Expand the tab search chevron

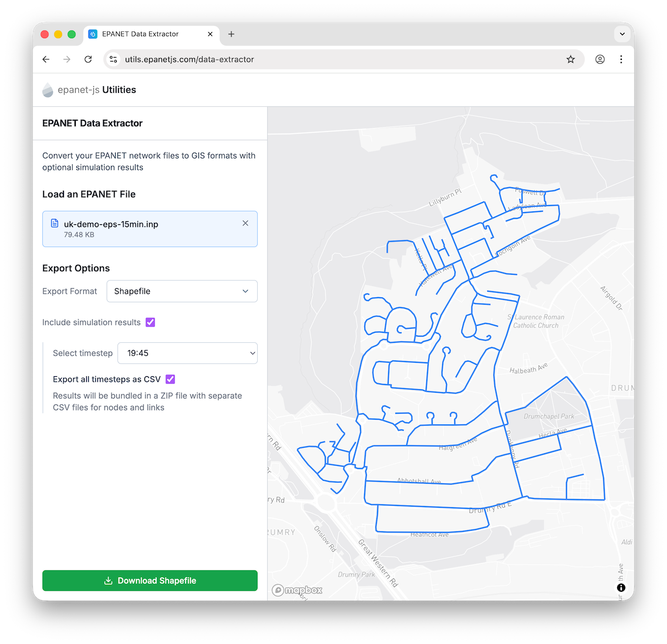[622, 34]
